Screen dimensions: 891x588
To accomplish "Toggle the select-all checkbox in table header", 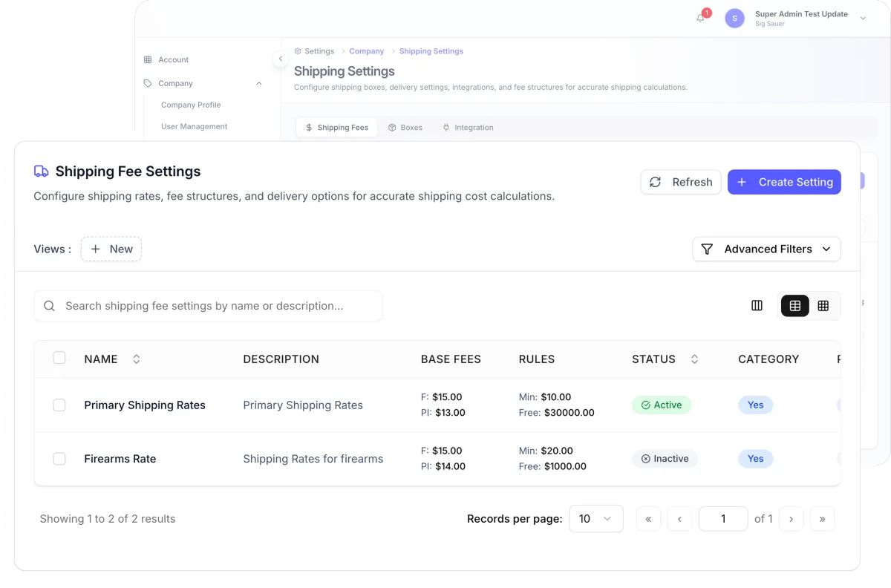I will (x=59, y=359).
